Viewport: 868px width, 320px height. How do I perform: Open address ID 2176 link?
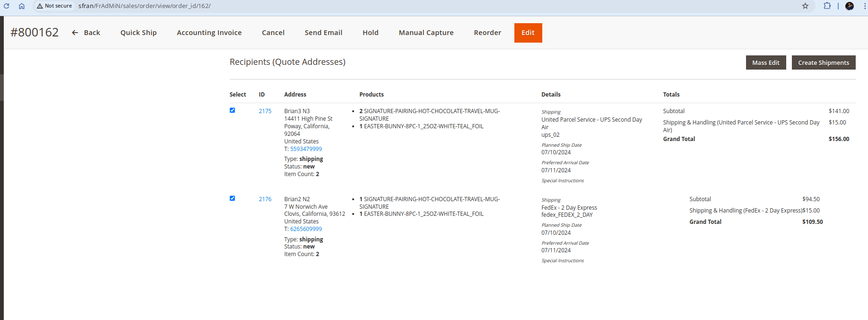coord(265,199)
